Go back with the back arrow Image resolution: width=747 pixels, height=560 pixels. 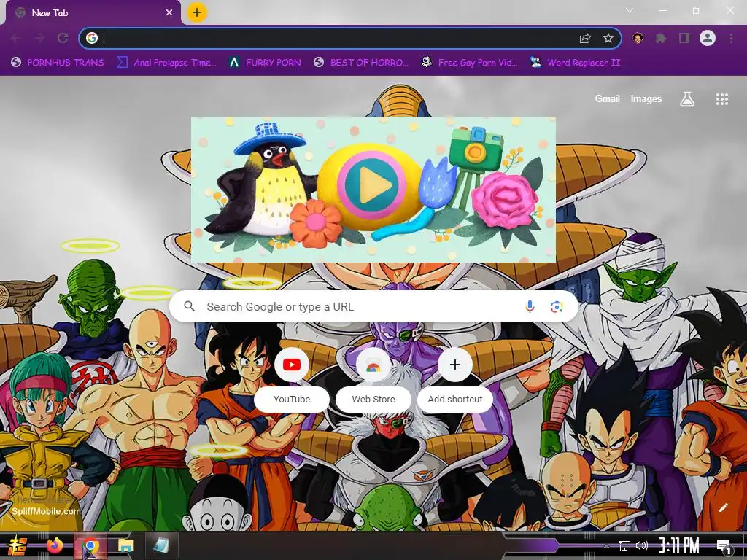(16, 38)
